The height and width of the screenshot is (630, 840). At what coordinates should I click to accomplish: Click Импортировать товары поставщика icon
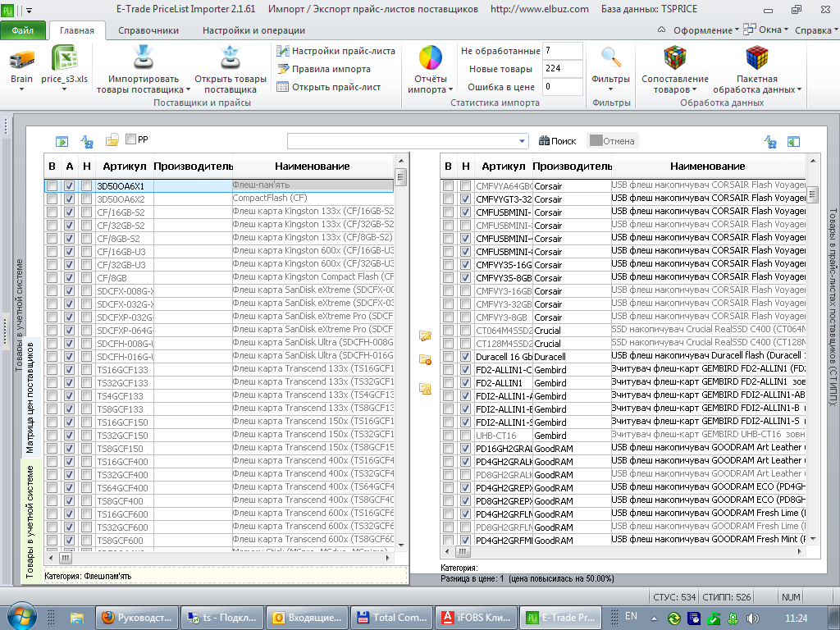144,58
